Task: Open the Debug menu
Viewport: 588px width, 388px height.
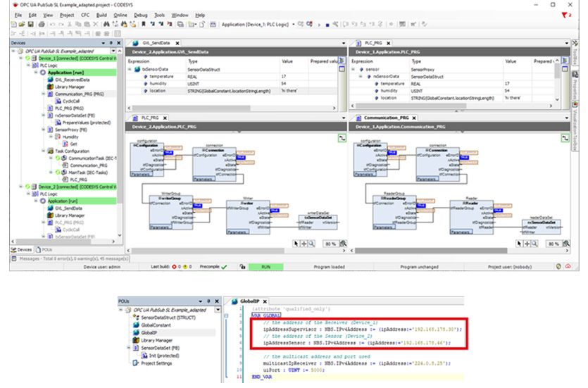Action: coord(141,15)
